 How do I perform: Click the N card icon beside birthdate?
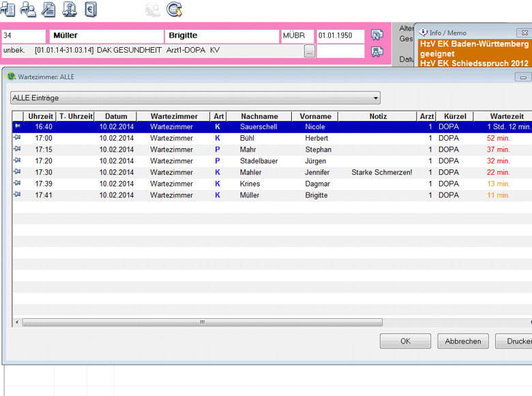point(376,36)
